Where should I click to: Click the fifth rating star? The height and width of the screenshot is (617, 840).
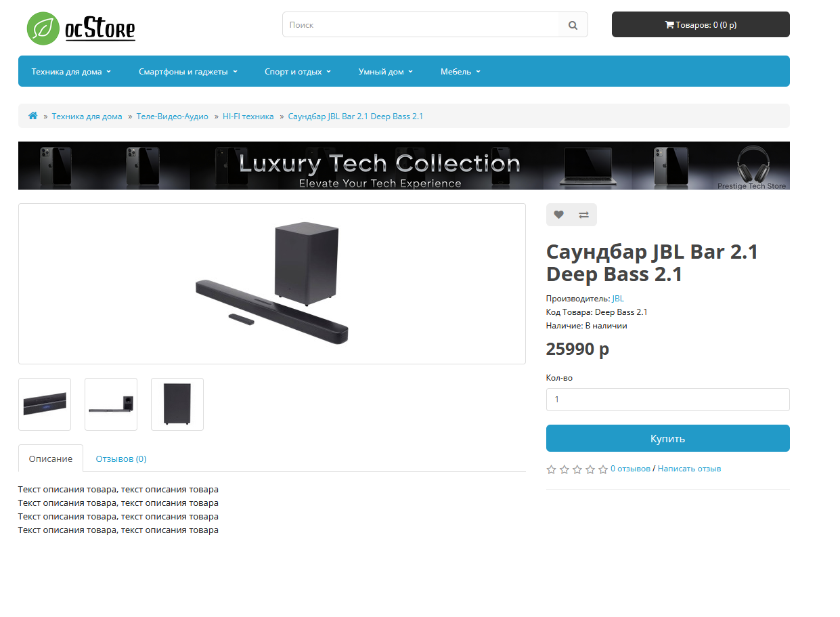point(602,469)
